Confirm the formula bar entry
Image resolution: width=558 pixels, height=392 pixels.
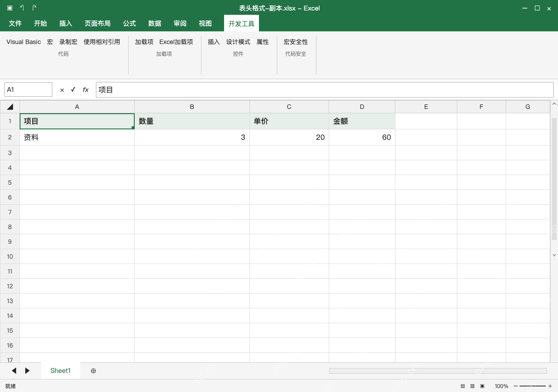pyautogui.click(x=73, y=90)
